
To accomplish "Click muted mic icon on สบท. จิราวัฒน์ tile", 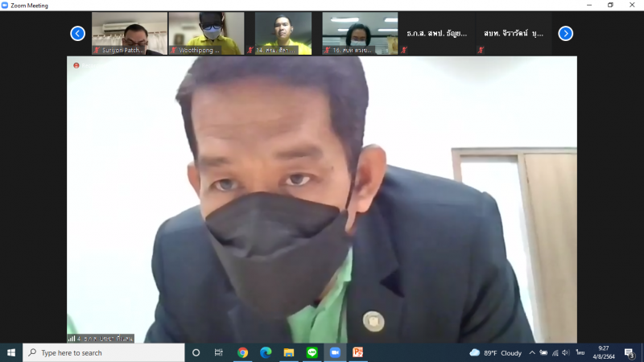I will (x=481, y=50).
